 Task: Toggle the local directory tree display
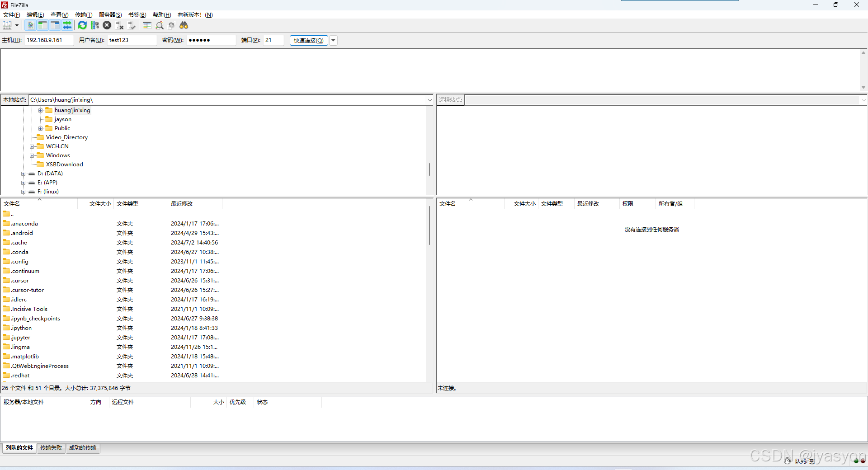click(x=42, y=25)
